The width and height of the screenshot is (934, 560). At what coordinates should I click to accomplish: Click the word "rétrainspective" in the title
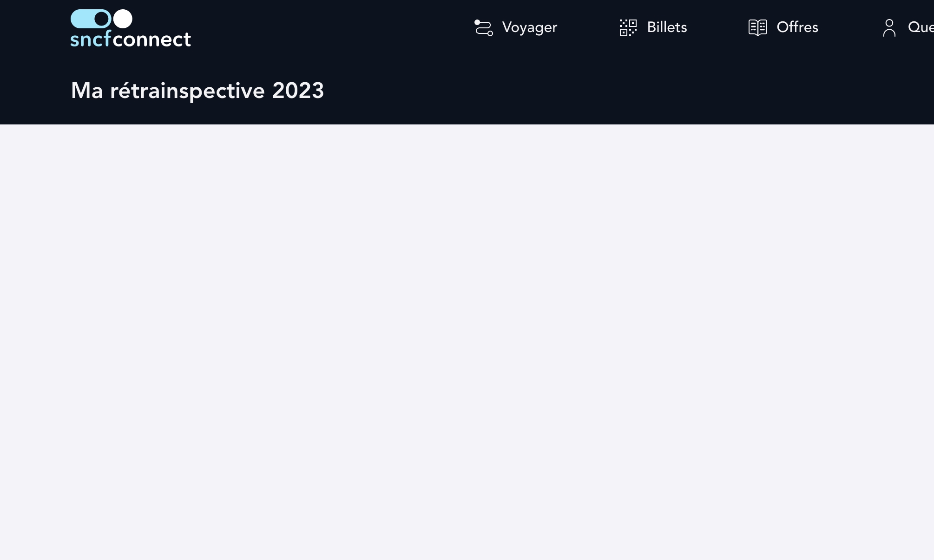(188, 91)
